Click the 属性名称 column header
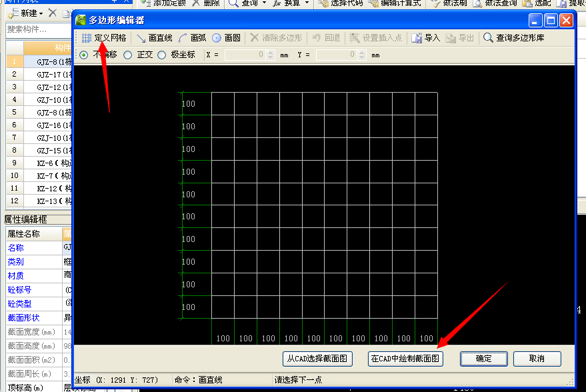586x392 pixels. (33, 234)
